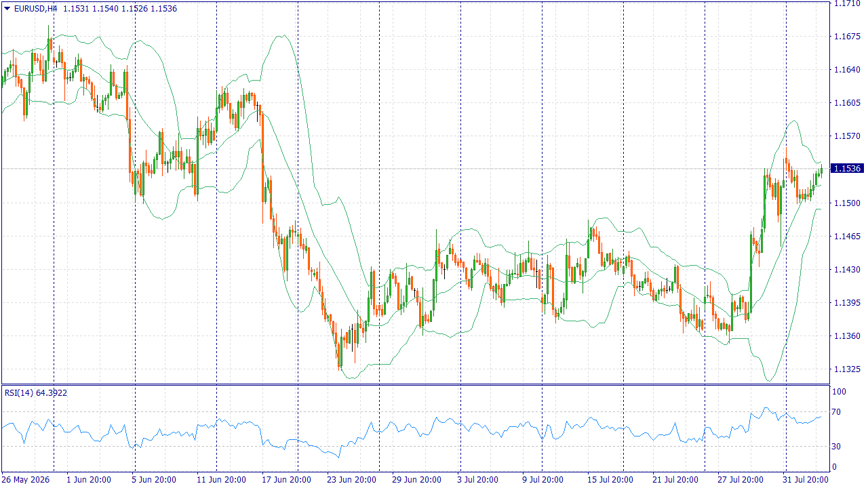Click the 11 Jun 20:00 time label
This screenshot has height=488, width=868.
220,480
